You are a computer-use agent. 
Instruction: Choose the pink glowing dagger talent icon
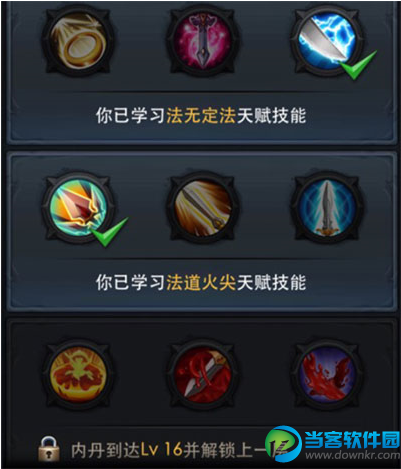pyautogui.click(x=203, y=42)
